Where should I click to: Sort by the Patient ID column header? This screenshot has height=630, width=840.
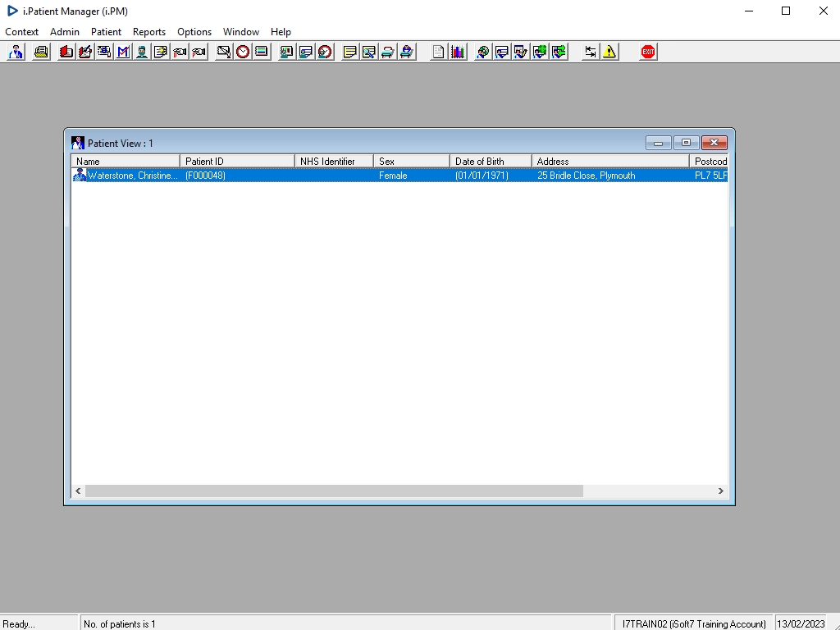[237, 162]
